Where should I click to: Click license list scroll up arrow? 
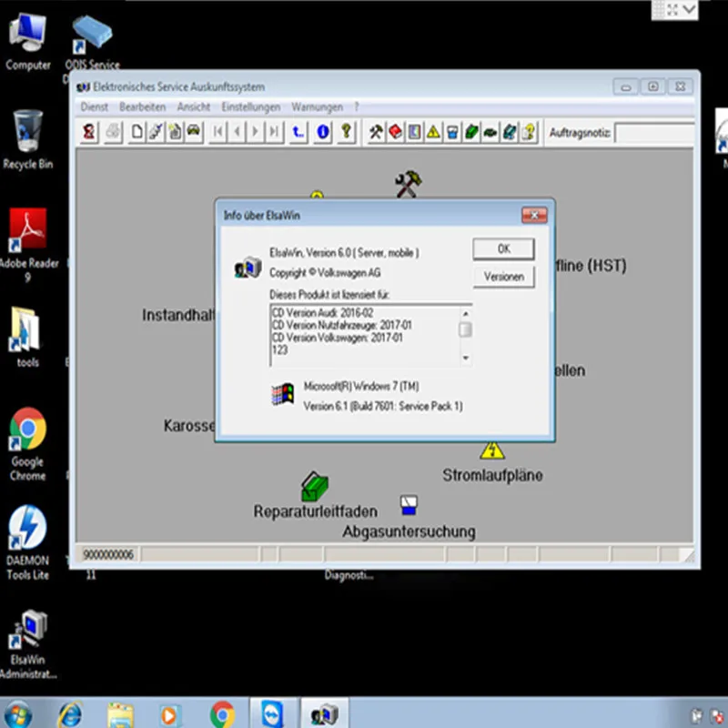465,314
